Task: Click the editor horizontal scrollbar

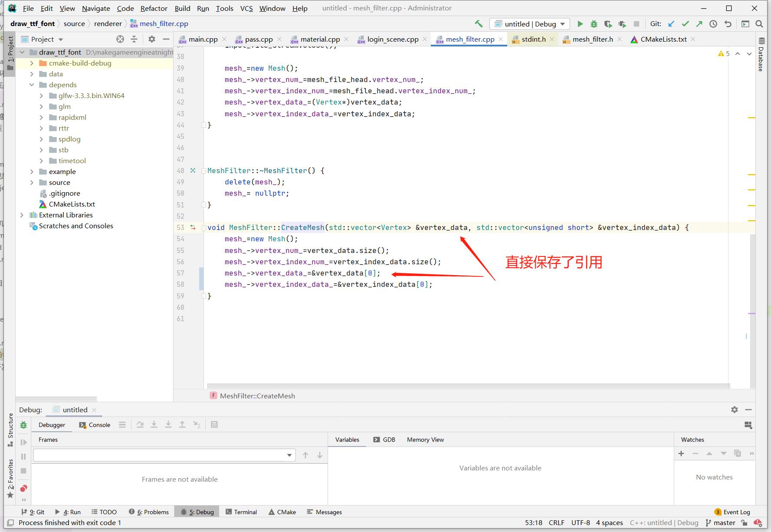Action: pyautogui.click(x=469, y=386)
